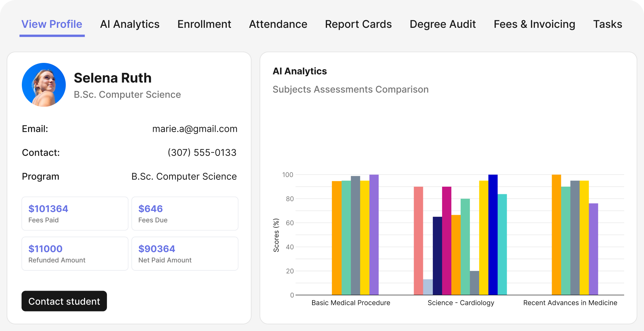
Task: Click the Recent Advances in Medicine axis label
Action: click(x=570, y=303)
